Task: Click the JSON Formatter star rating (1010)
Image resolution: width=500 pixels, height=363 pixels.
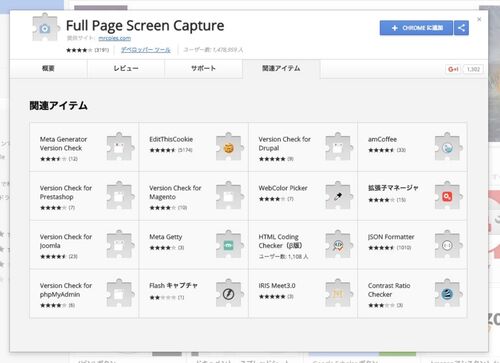Action: click(381, 248)
